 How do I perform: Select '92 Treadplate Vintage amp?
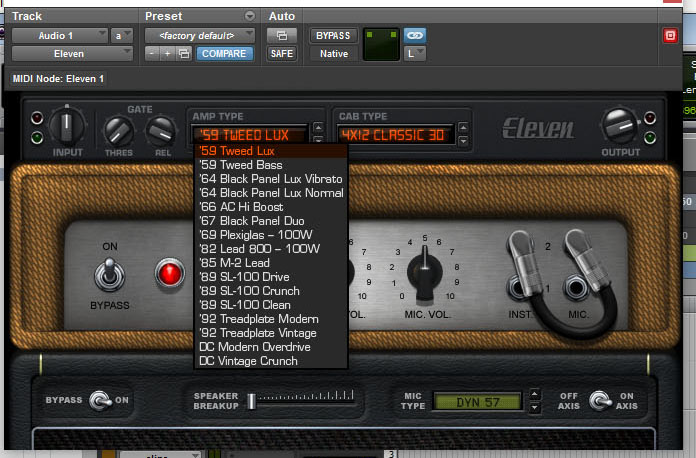[x=271, y=333]
